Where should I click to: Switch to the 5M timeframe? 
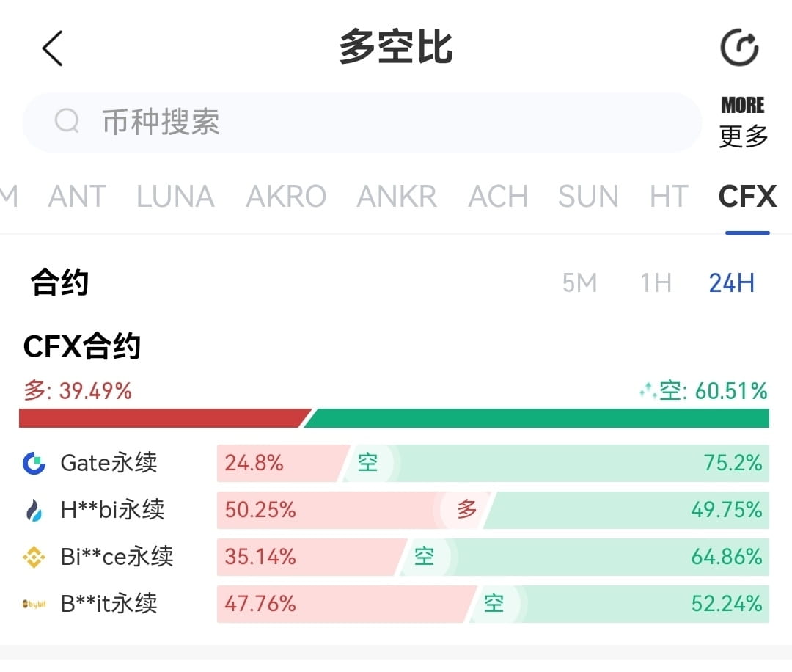coord(579,283)
